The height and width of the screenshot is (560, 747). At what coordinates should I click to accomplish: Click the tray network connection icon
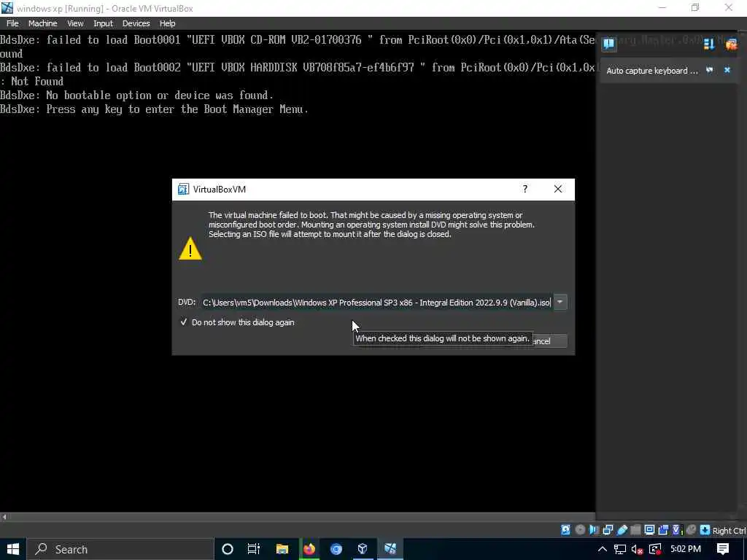pos(620,549)
